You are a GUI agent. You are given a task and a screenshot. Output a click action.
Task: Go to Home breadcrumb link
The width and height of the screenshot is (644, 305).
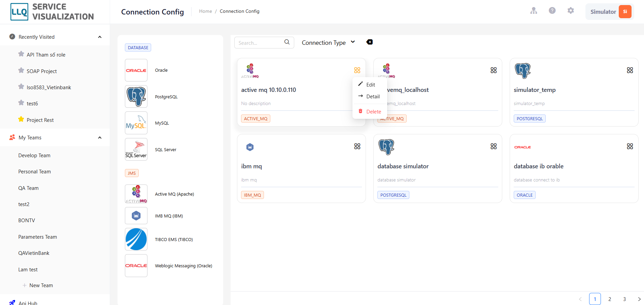[205, 11]
